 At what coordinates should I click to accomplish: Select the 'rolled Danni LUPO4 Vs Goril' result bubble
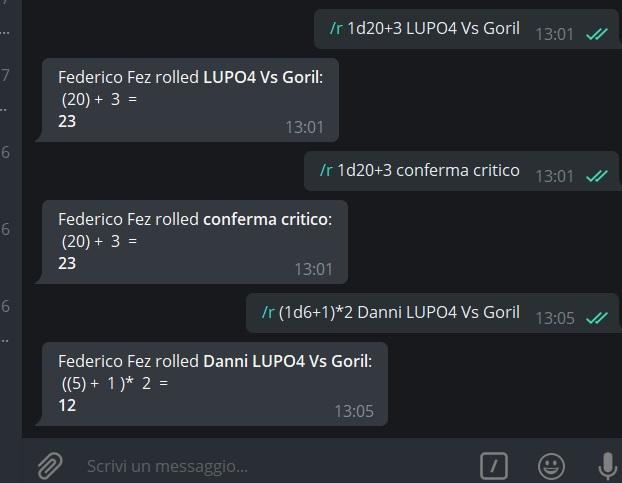click(213, 384)
